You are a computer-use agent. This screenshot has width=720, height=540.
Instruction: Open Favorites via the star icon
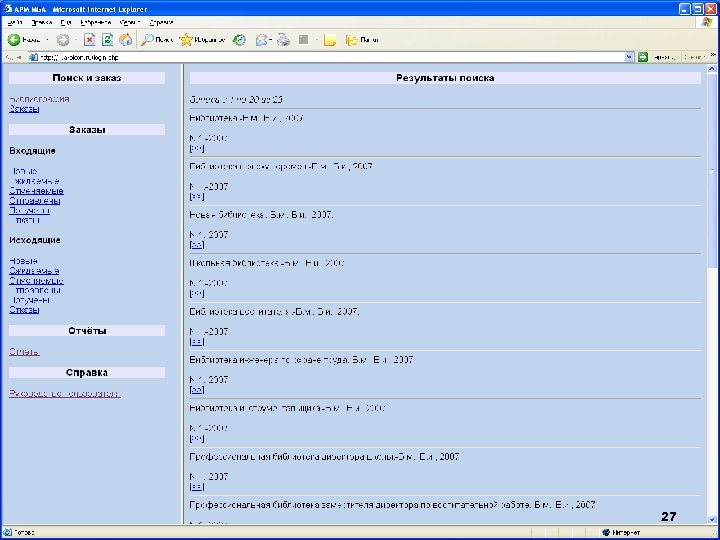coord(186,40)
